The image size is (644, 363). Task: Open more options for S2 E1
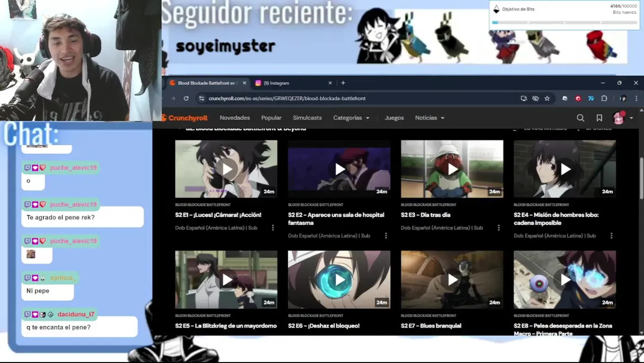tap(273, 228)
